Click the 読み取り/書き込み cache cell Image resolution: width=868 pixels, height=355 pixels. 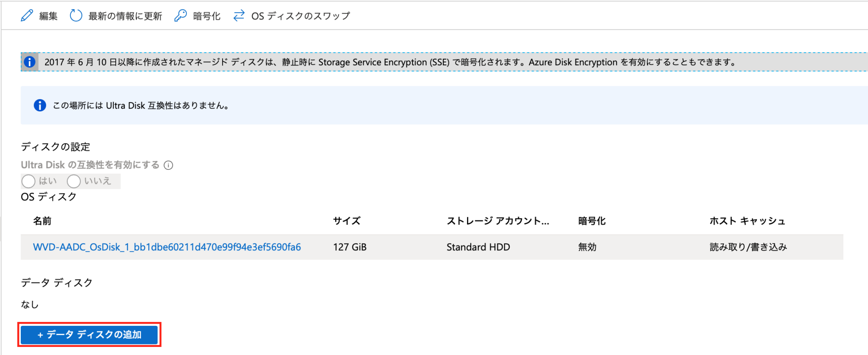pos(748,247)
